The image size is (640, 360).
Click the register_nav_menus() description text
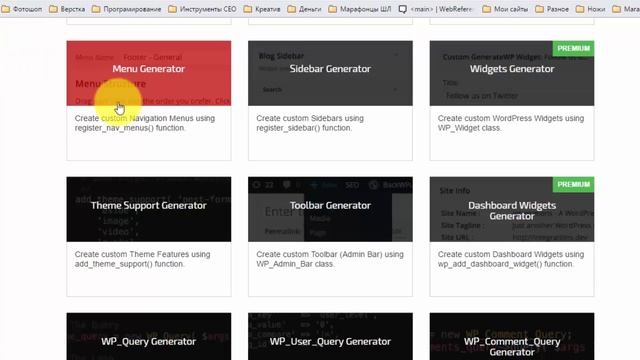(145, 123)
